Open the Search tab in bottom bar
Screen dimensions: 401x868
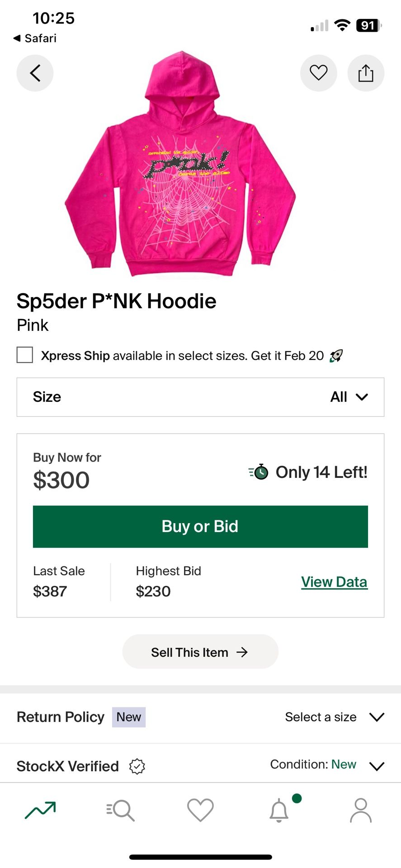121,810
